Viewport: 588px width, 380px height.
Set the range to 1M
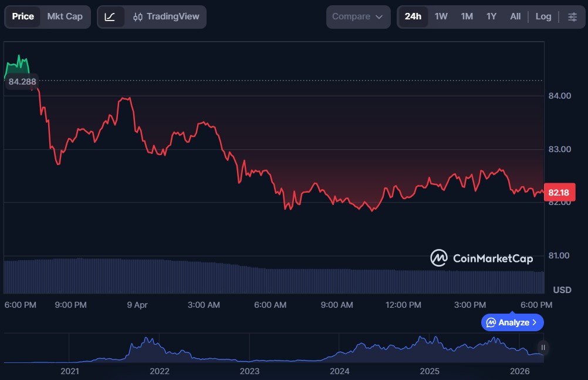467,16
